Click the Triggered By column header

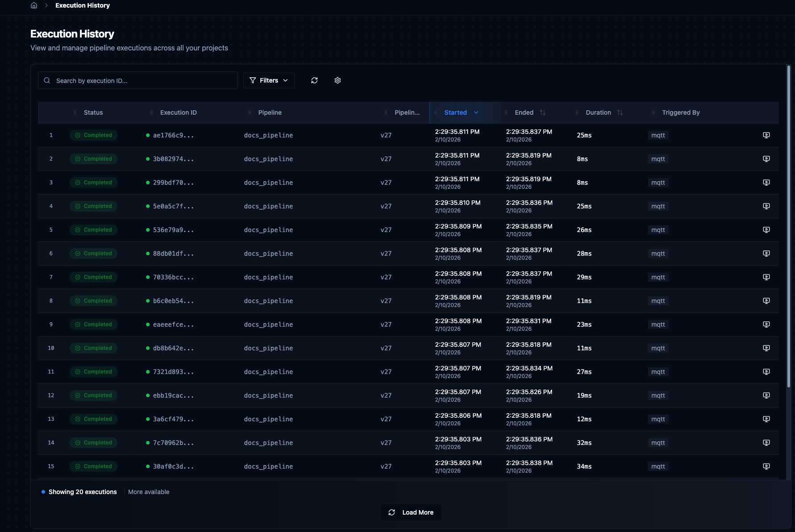(x=681, y=112)
